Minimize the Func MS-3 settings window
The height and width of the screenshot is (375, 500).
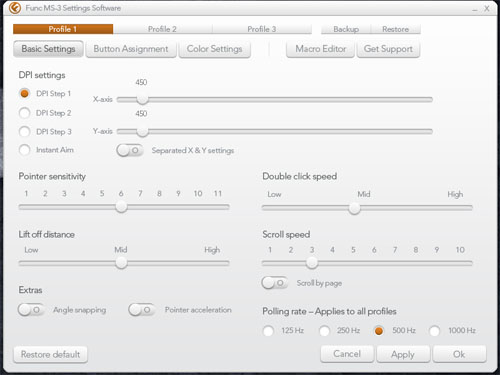coord(475,9)
